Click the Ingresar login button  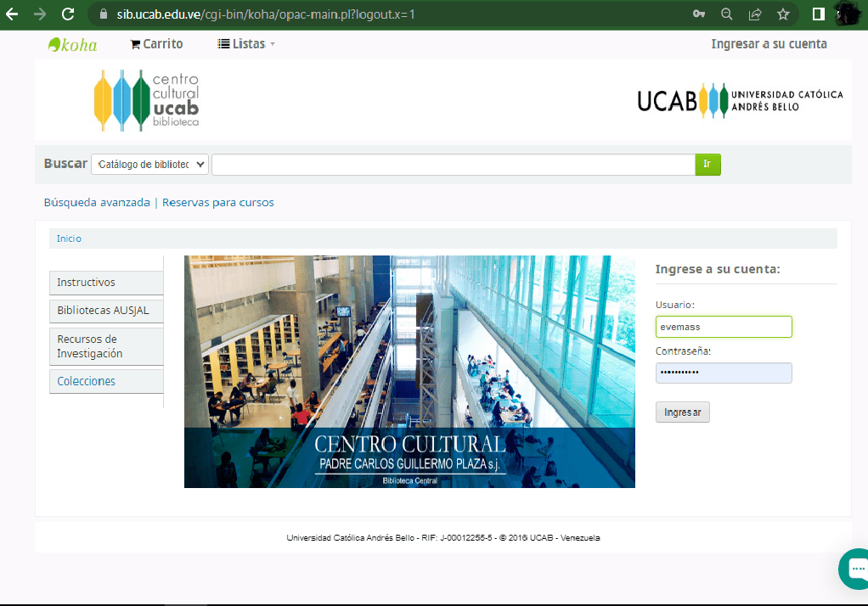pyautogui.click(x=683, y=412)
